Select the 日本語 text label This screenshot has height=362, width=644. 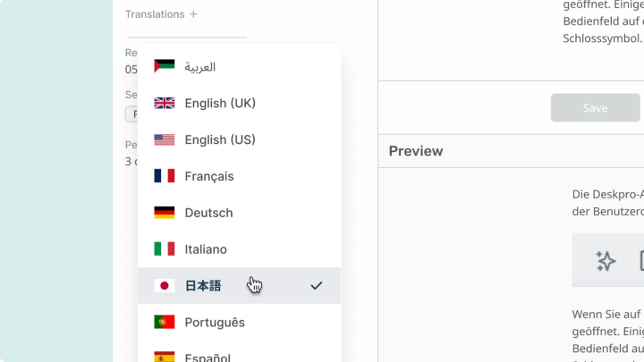click(x=203, y=286)
